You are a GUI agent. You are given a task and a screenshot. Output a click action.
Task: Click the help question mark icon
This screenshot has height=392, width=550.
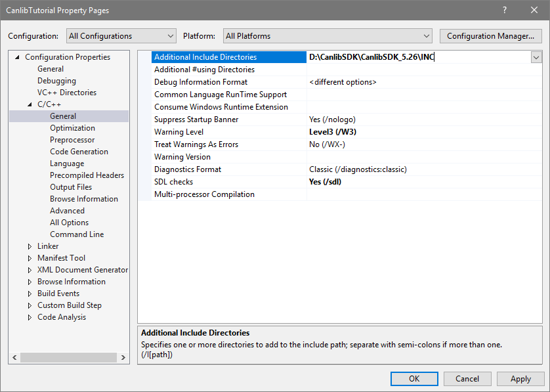click(x=504, y=10)
